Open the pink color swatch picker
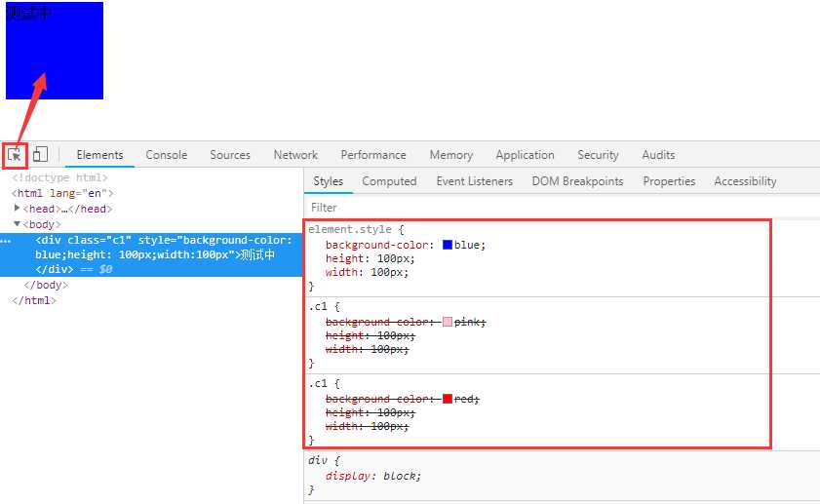 [x=448, y=322]
